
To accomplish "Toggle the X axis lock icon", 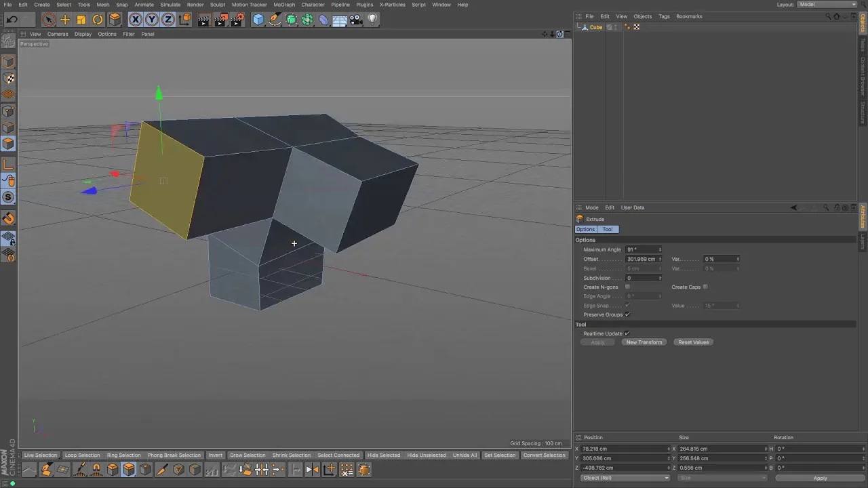I will (136, 19).
